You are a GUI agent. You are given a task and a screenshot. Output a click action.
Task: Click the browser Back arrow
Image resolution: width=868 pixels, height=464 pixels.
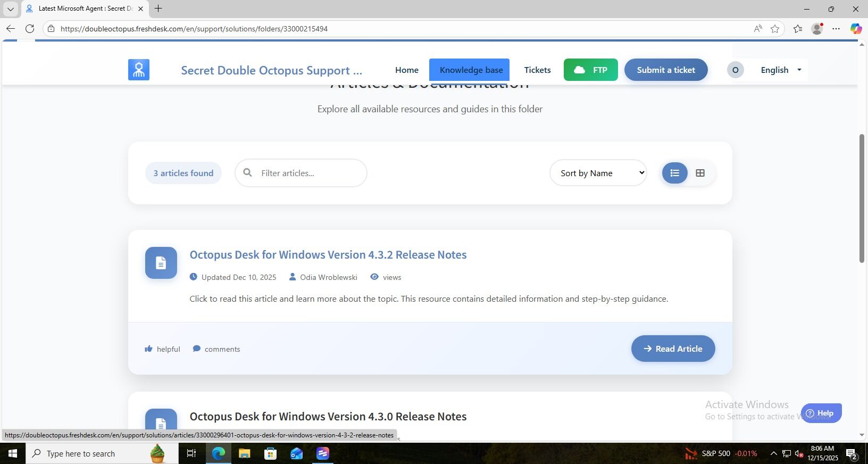pos(10,29)
